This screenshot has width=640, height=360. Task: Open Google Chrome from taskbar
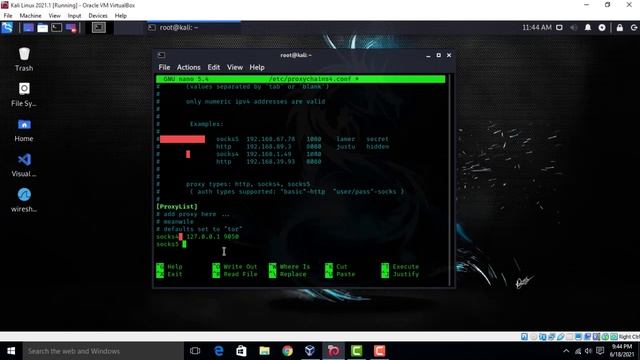click(x=287, y=351)
